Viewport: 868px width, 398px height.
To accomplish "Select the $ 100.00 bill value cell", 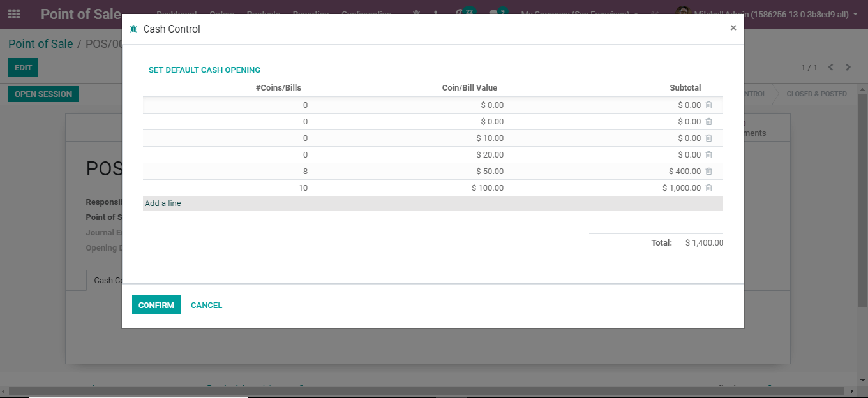I will click(x=488, y=188).
